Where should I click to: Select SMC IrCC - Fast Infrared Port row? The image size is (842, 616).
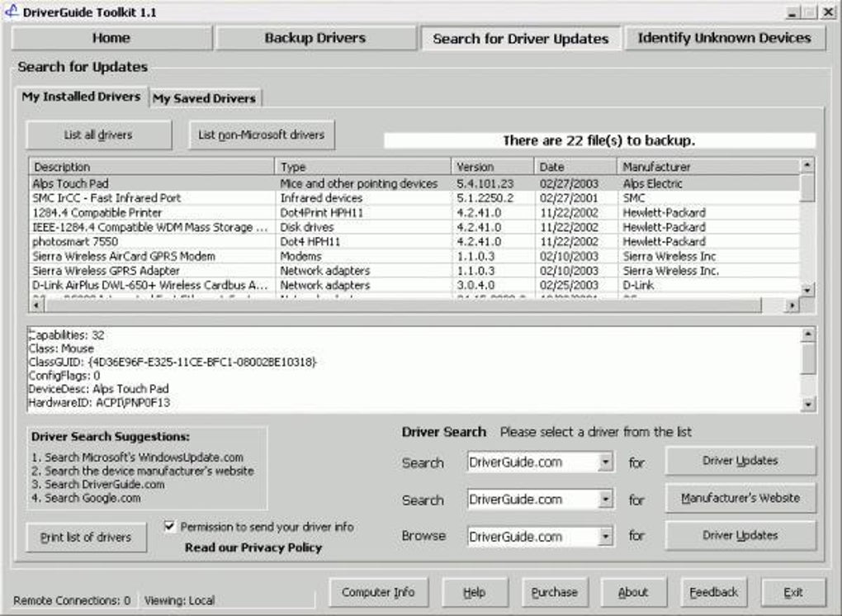click(x=414, y=198)
